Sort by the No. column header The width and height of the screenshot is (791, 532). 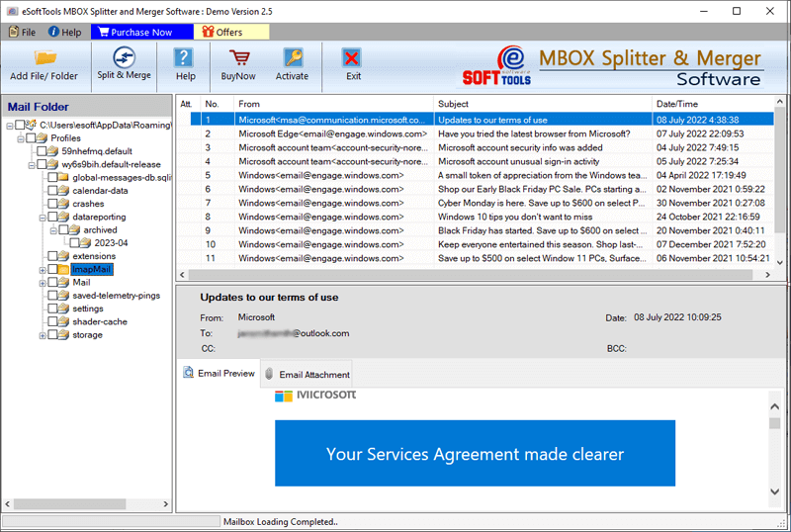tap(218, 104)
